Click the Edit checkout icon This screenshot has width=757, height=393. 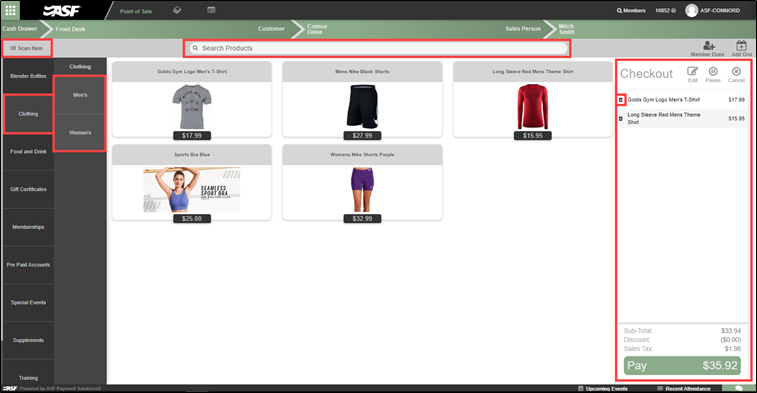tap(693, 74)
